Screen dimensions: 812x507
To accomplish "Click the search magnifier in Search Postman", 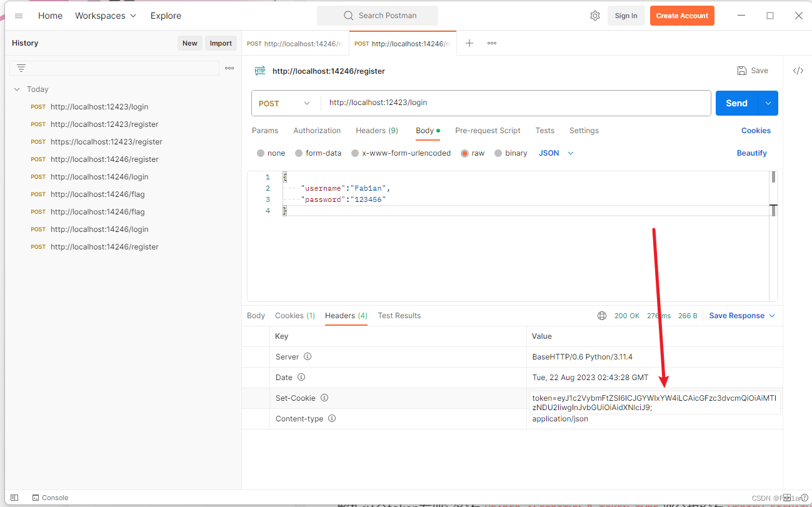I will [349, 16].
